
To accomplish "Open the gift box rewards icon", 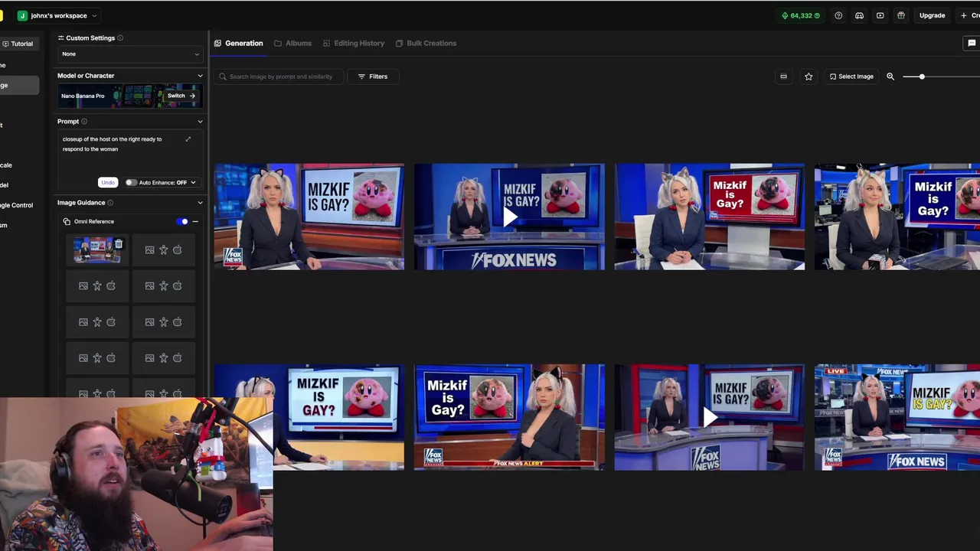I will 901,15.
